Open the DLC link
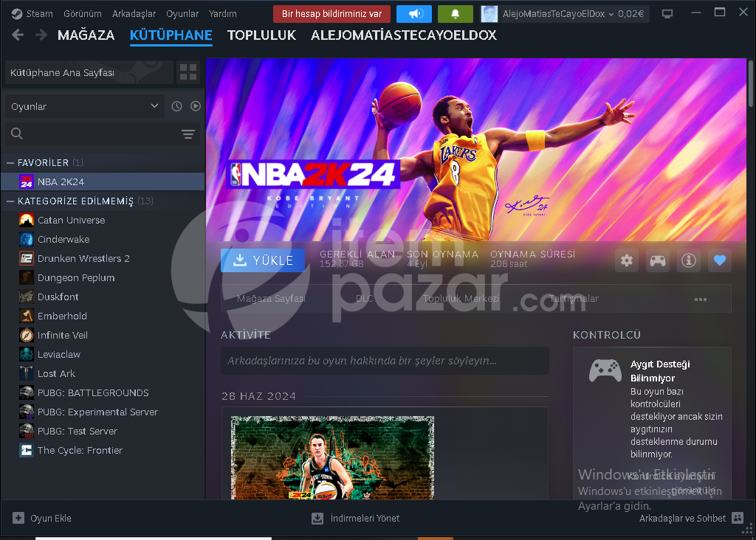The height and width of the screenshot is (540, 756). (365, 299)
